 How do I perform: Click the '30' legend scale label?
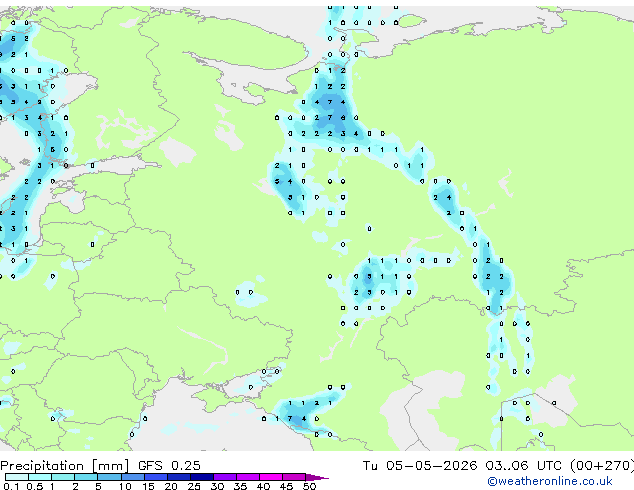tap(217, 486)
